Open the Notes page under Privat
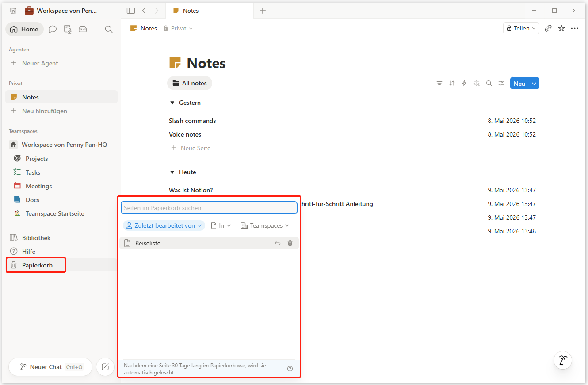 pos(61,97)
